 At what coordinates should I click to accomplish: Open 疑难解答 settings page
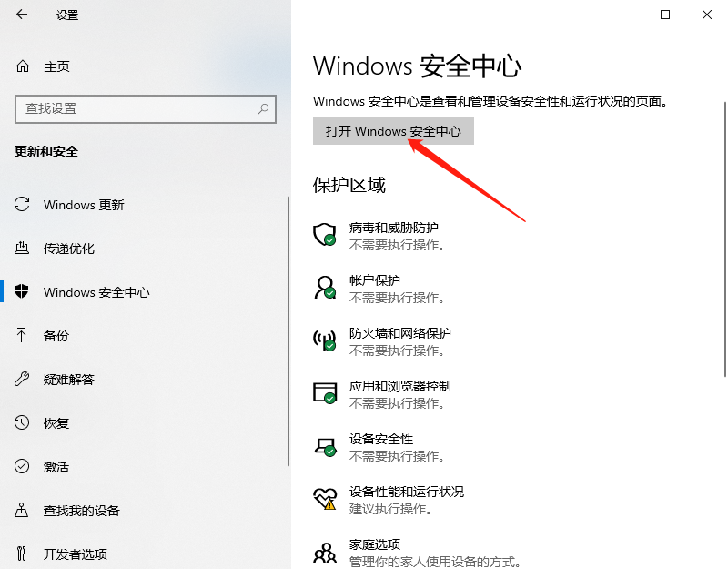pos(69,380)
